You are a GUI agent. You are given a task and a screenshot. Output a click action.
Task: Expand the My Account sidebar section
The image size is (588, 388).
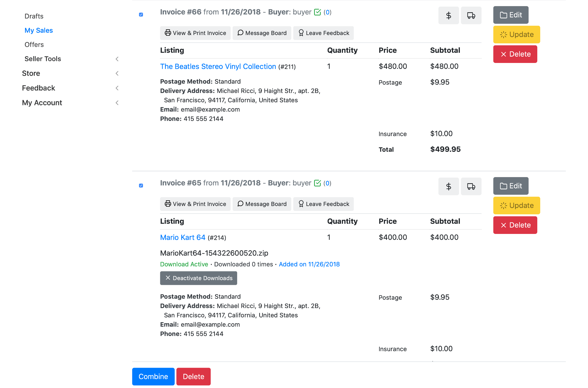click(x=42, y=103)
